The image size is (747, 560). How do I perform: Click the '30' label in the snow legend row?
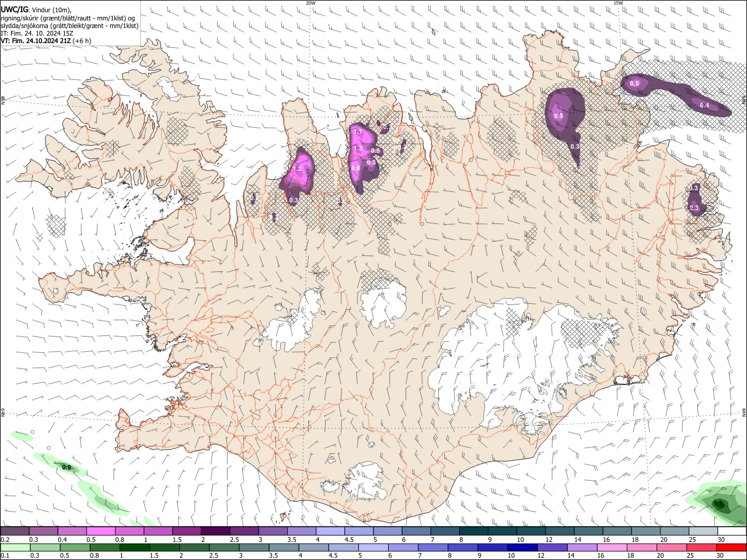(720, 540)
